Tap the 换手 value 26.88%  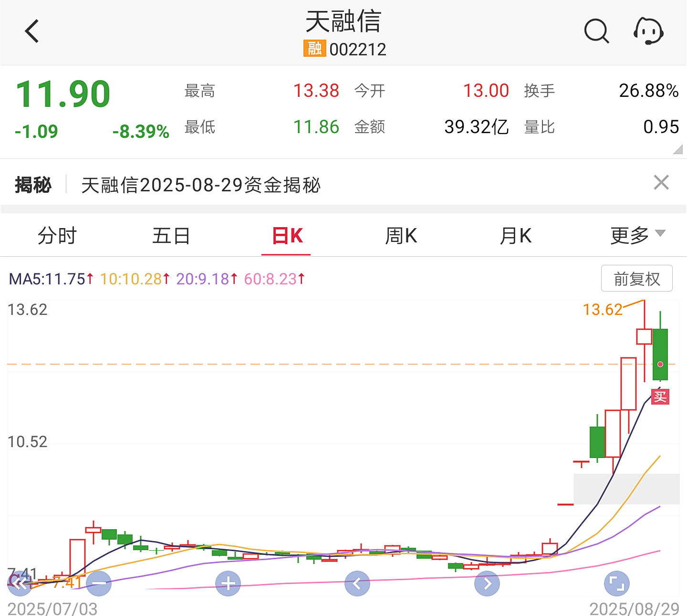(x=649, y=91)
